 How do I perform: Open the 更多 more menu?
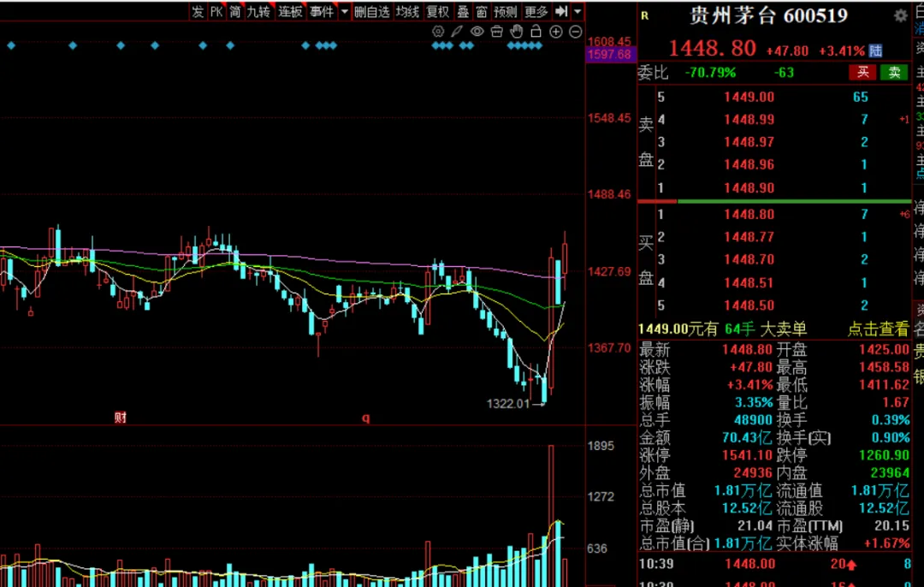coord(536,11)
